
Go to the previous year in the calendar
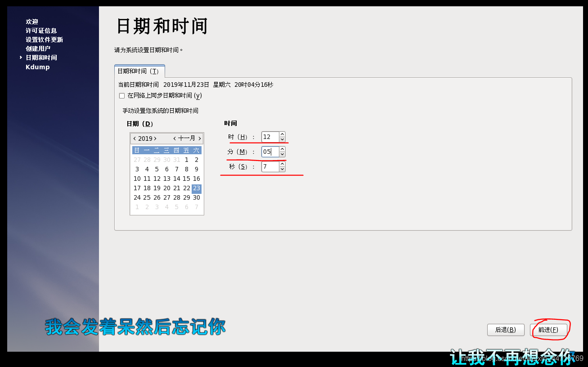[135, 138]
